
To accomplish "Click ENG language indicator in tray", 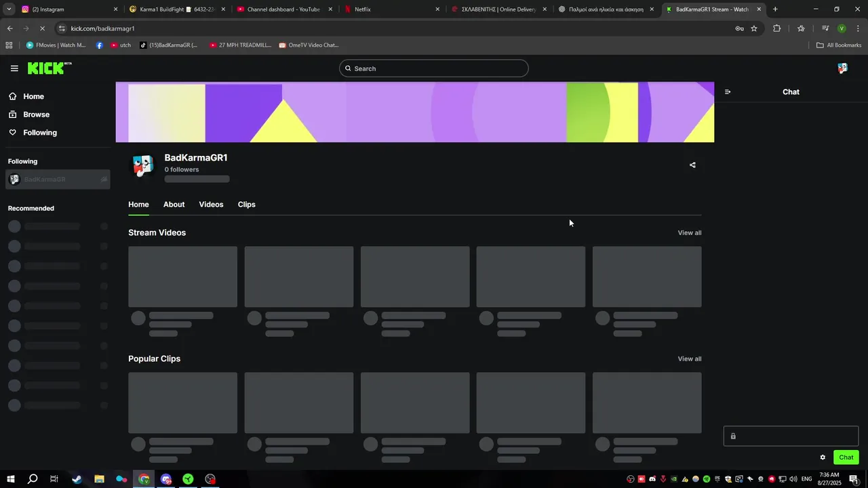I will 807,479.
